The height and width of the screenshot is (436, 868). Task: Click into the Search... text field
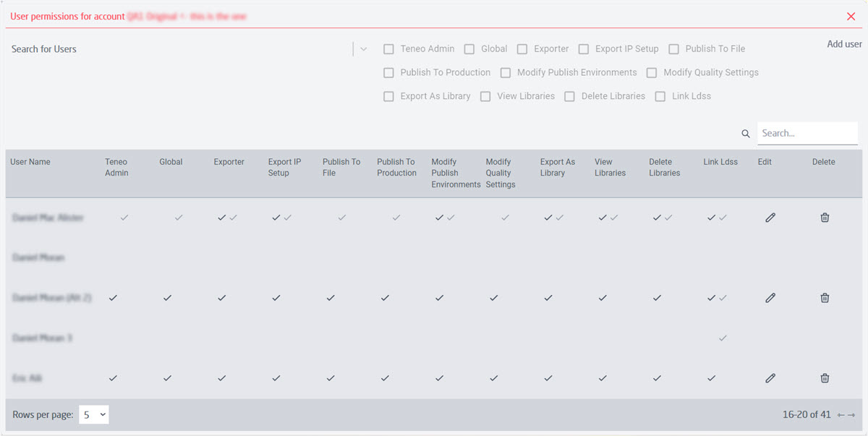807,134
